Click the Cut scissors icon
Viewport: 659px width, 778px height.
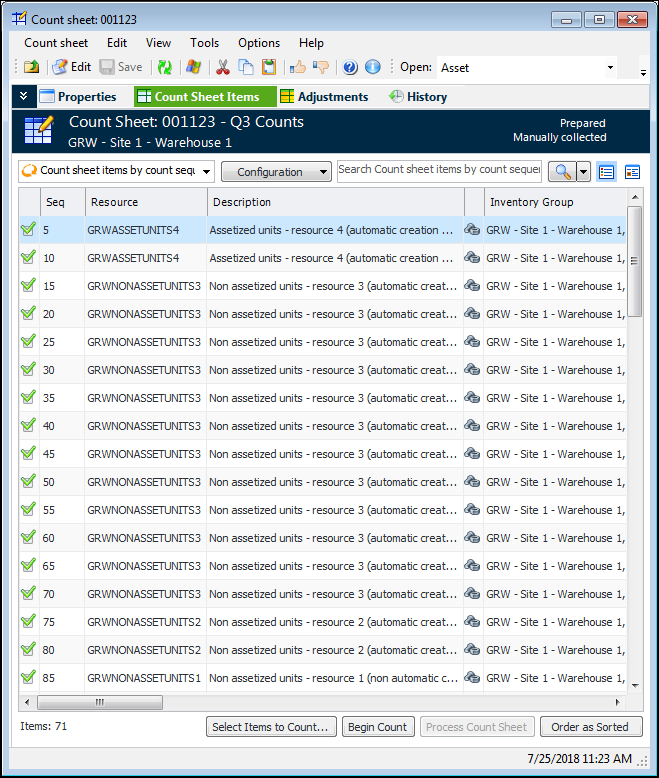pyautogui.click(x=223, y=67)
